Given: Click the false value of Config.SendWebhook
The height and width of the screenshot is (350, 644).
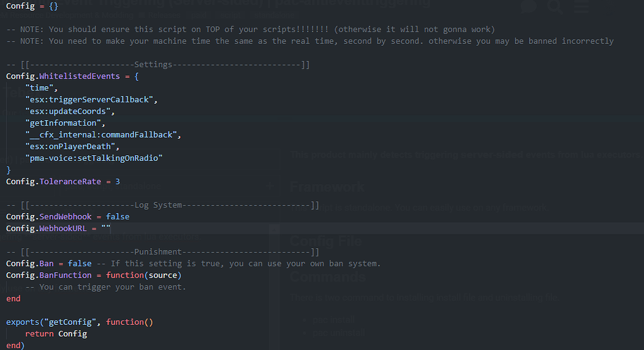Looking at the screenshot, I should point(118,217).
